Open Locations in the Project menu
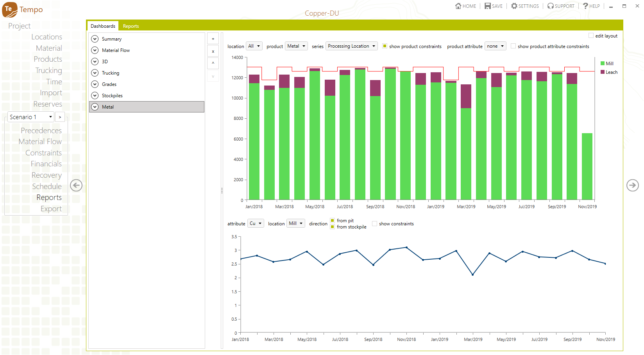 pos(47,37)
